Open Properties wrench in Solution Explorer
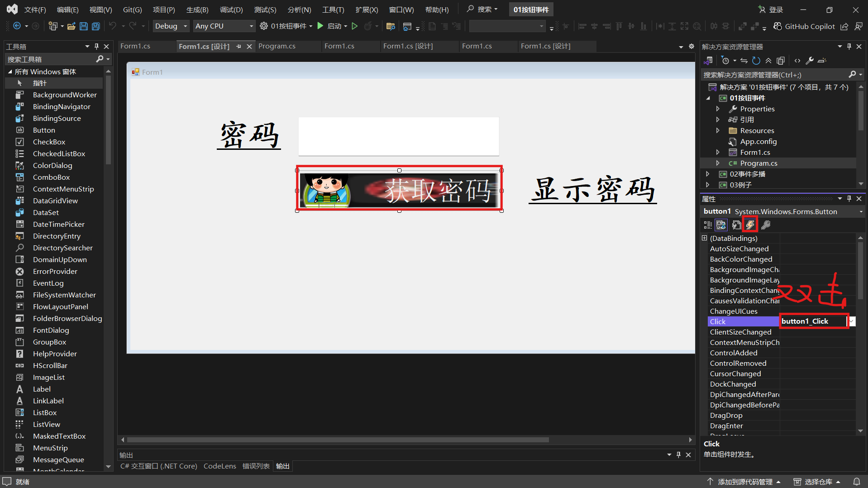 click(x=810, y=61)
